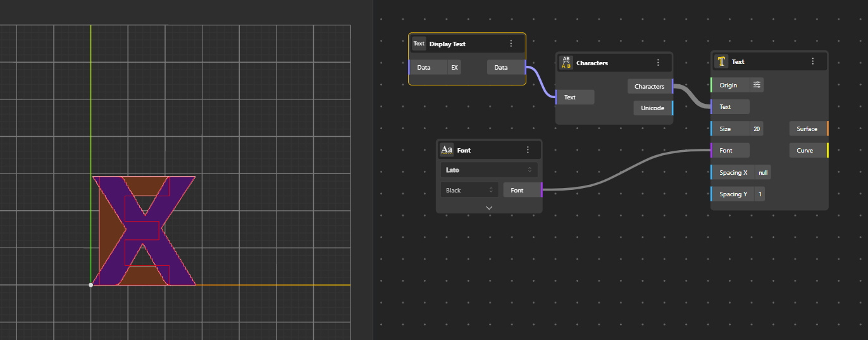Click the Spacing X null value field
The image size is (868, 340).
pyautogui.click(x=763, y=172)
